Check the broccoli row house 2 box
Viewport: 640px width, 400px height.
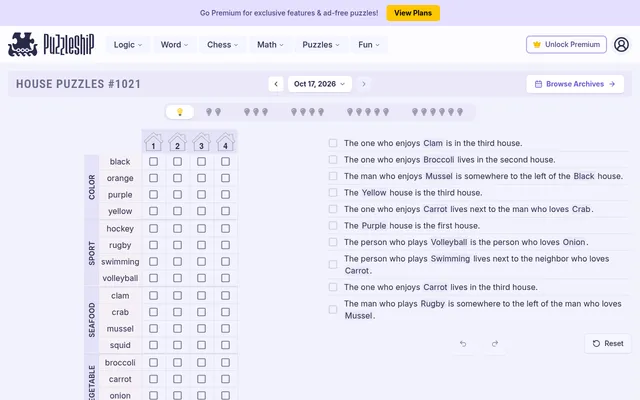coord(177,362)
